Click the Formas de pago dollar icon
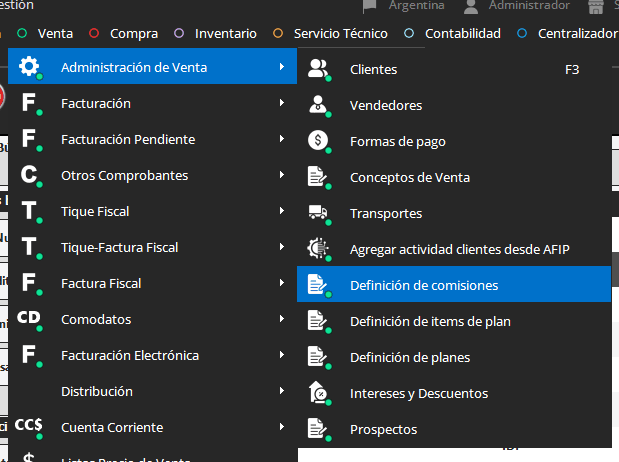This screenshot has height=462, width=619. [318, 141]
